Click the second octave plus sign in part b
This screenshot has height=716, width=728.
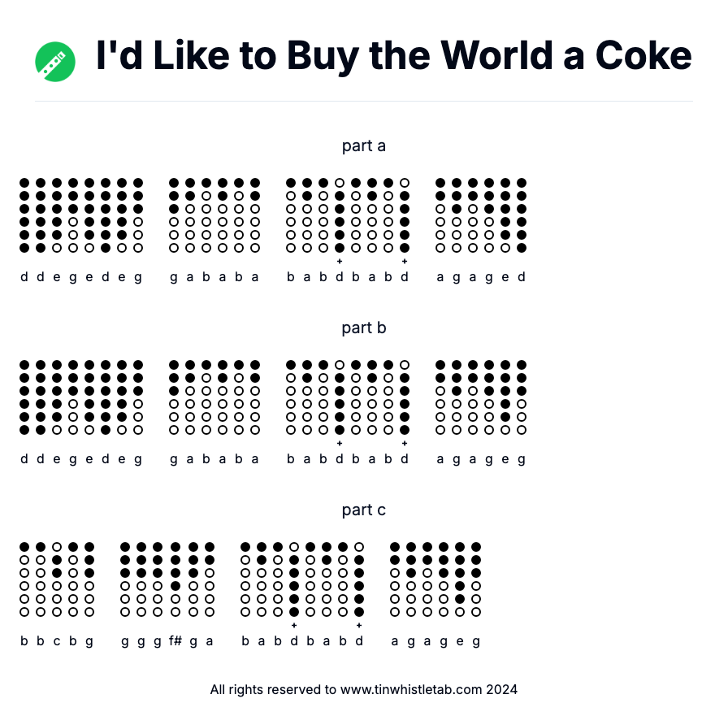[x=405, y=443]
